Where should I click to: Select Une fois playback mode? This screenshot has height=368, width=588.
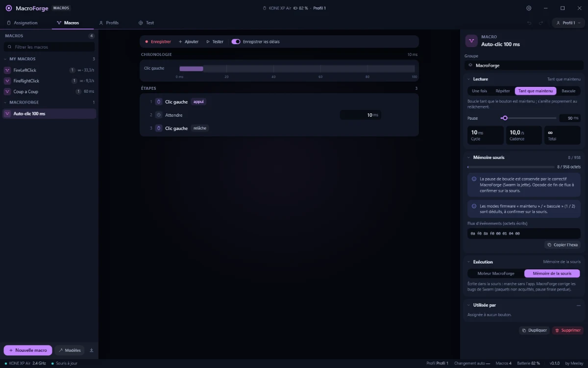click(x=479, y=91)
